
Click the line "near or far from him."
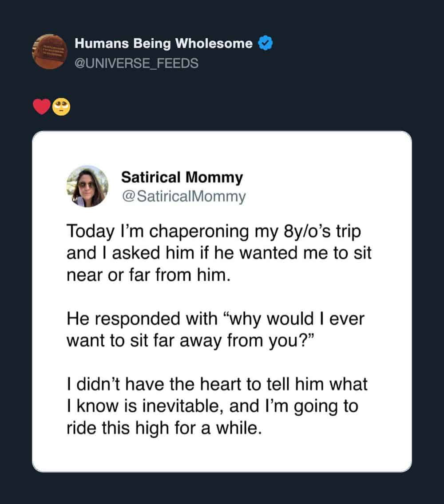pos(149,275)
